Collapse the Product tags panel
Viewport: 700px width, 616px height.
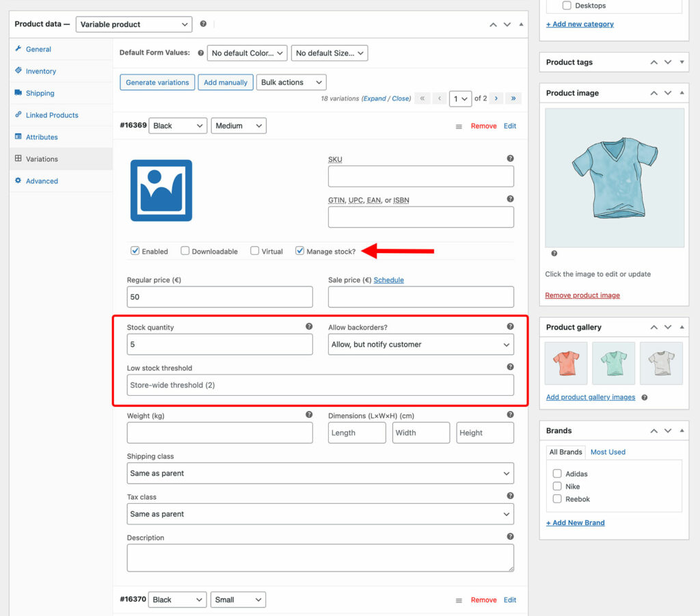pos(682,62)
